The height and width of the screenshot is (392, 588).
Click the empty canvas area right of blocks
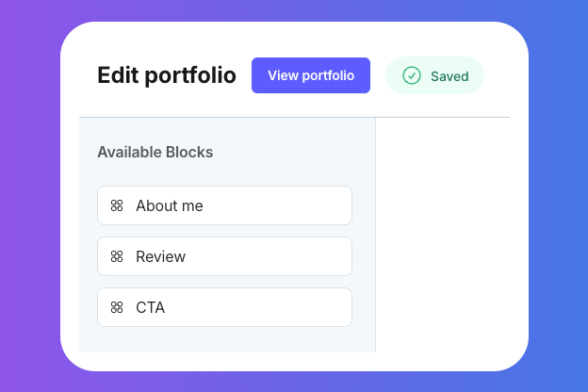(x=441, y=234)
